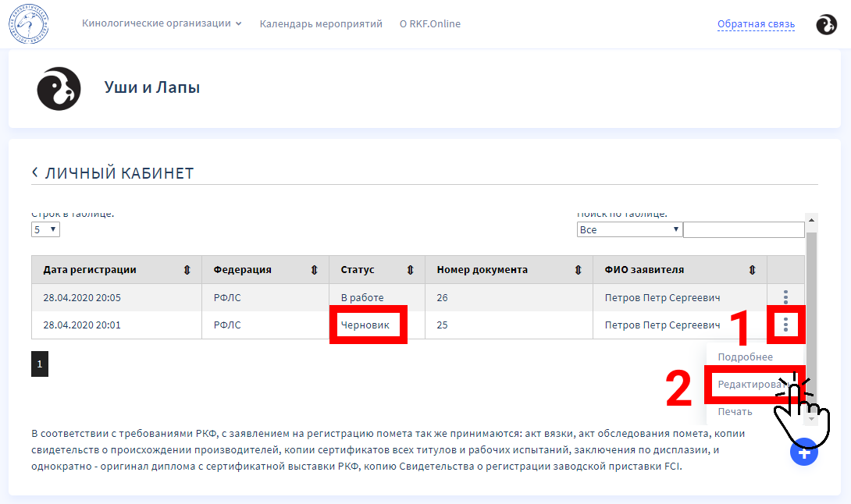Viewport: 851px width, 504px height.
Task: Open the rows-per-page dropdown showing 5
Action: 45,229
